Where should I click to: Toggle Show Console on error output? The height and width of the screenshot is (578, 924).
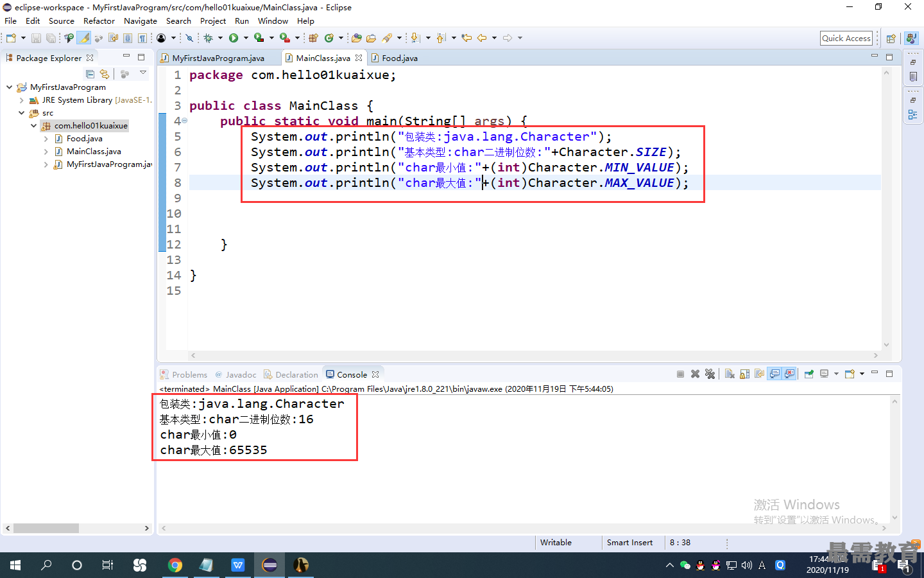coord(789,374)
